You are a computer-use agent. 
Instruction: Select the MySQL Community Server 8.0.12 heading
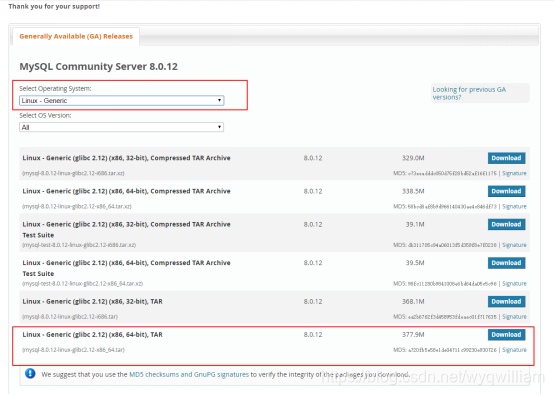click(x=99, y=66)
